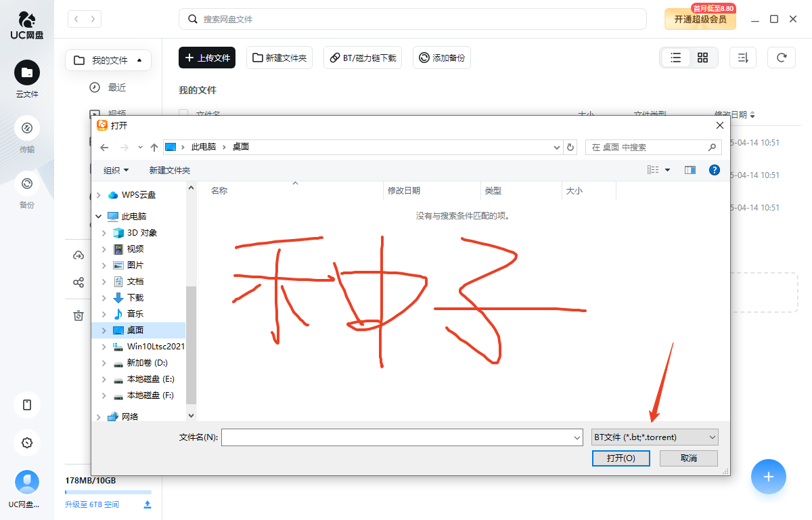Open settings gear in UC sidebar
Image resolution: width=812 pixels, height=520 pixels.
(x=27, y=442)
